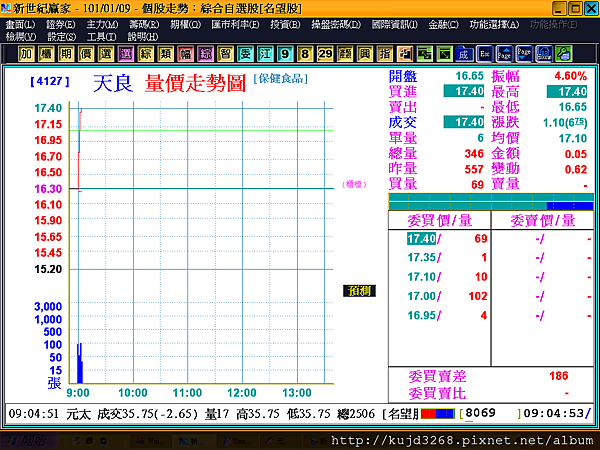Viewport: 600px width, 450px height.
Task: Click the Page Up toolbar icon
Action: [504, 54]
